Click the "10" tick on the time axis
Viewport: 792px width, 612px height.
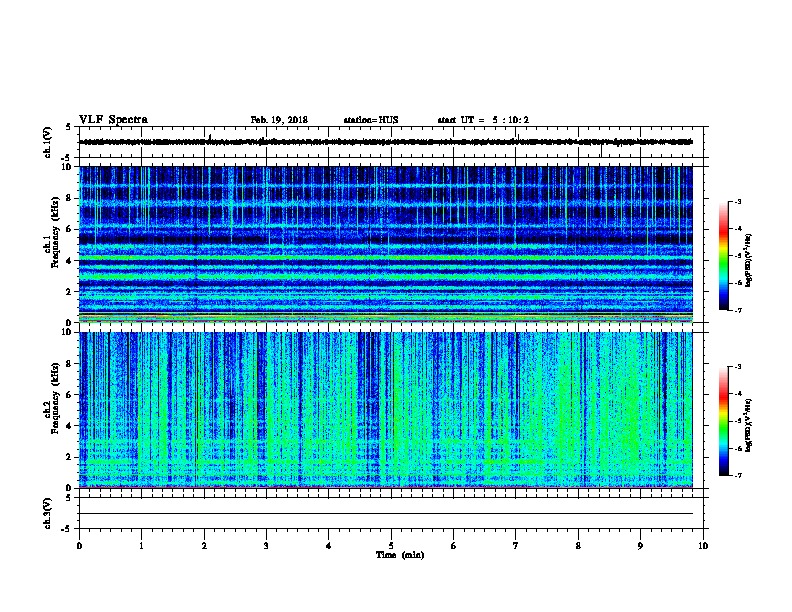(x=703, y=546)
